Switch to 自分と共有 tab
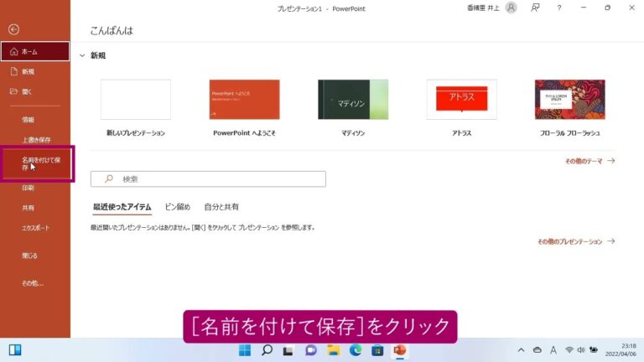644x362 pixels. point(221,207)
